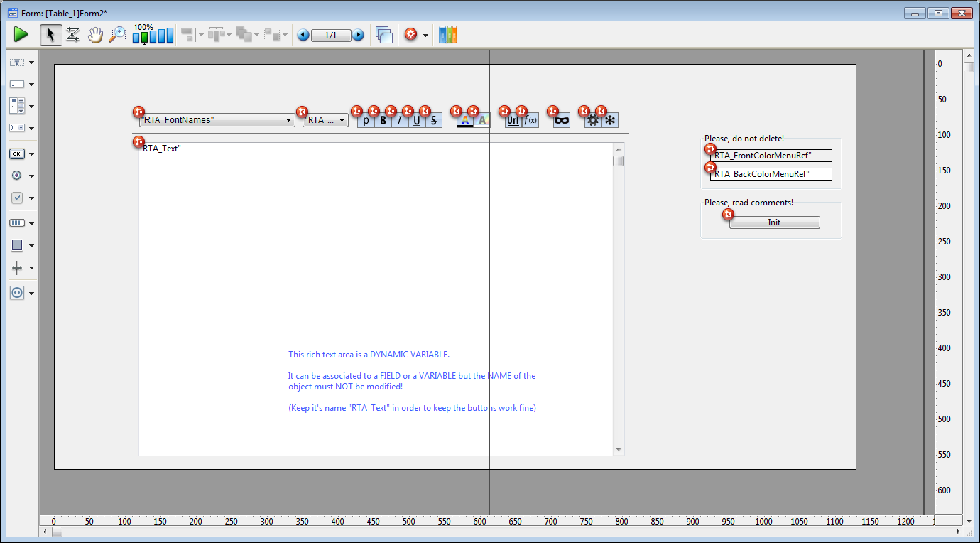
Task: Toggle the Underline U format button
Action: pyautogui.click(x=417, y=121)
